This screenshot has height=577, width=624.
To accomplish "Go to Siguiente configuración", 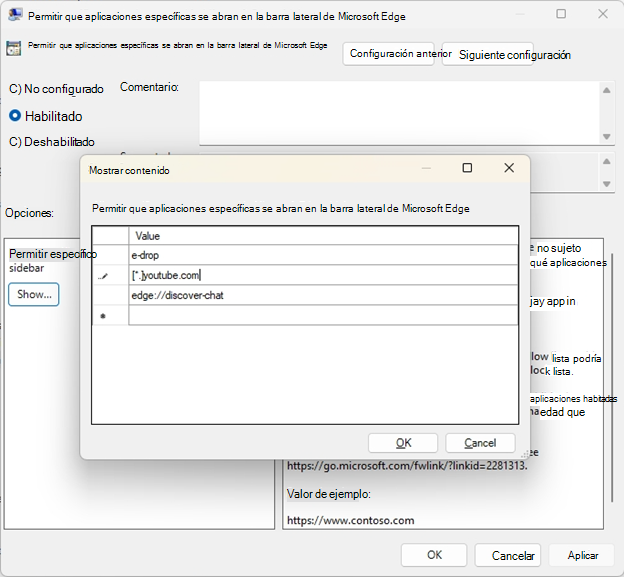I will [x=488, y=54].
